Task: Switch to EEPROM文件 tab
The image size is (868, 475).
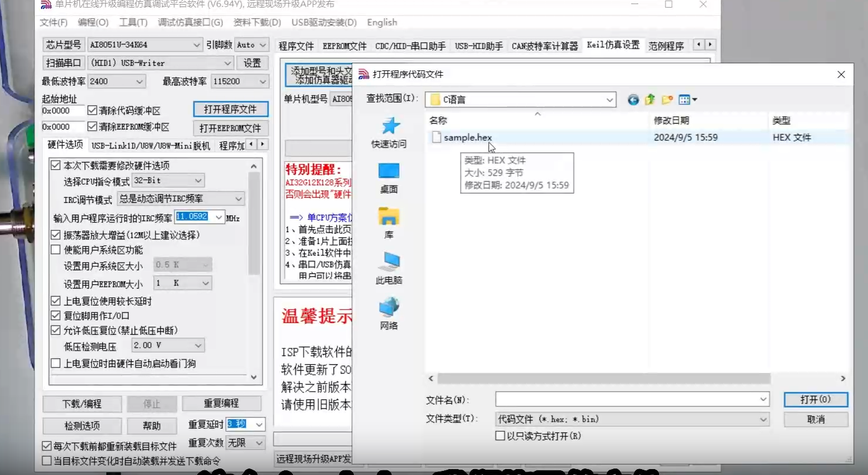Action: click(345, 46)
